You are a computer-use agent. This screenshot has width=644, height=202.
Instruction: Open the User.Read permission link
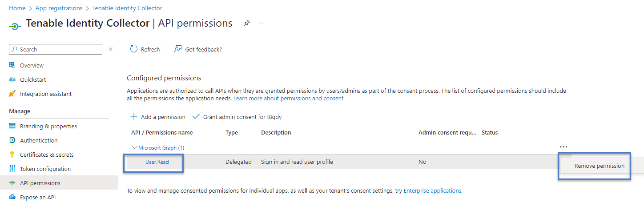157,162
